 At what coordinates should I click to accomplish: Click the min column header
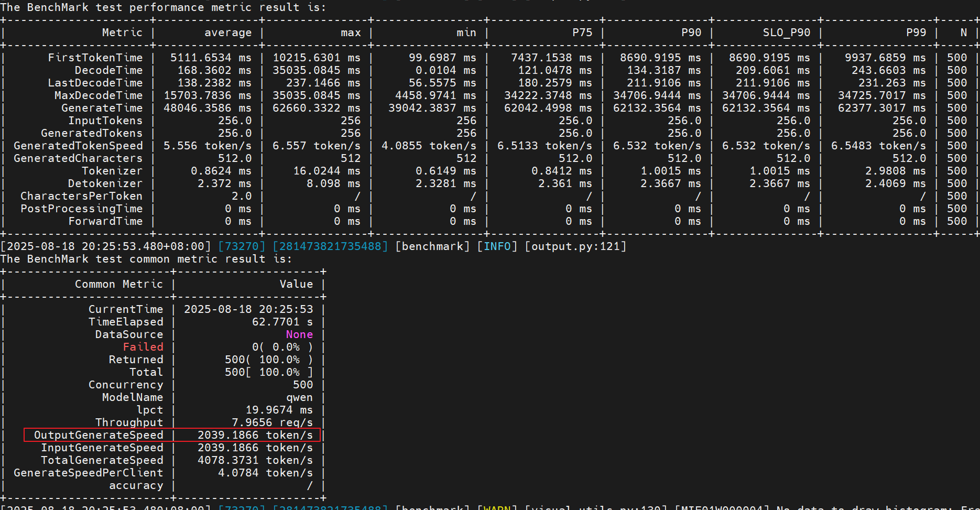click(x=466, y=32)
